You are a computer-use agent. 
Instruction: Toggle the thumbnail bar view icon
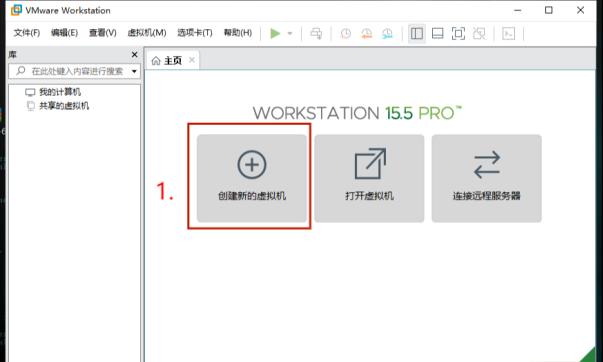[437, 33]
